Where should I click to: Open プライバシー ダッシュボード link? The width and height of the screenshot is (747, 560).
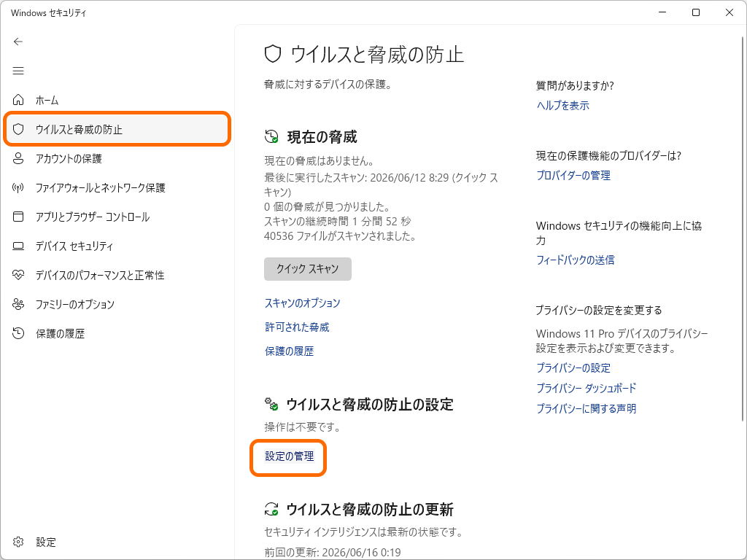[x=586, y=388]
